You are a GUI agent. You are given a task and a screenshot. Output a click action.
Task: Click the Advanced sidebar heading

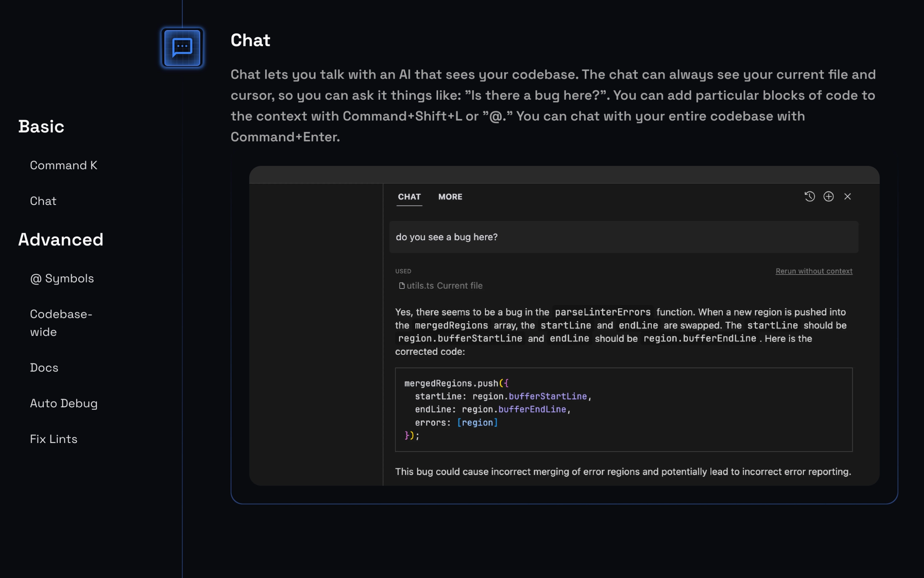[61, 240]
